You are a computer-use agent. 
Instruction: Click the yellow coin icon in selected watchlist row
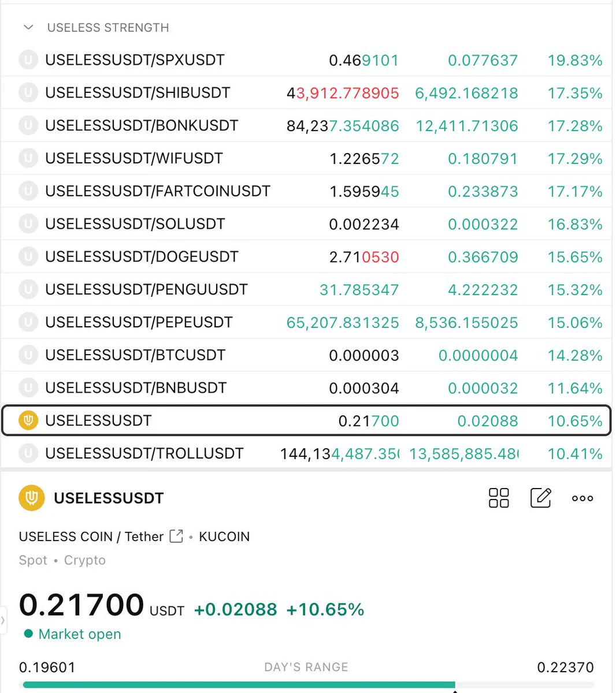tap(28, 420)
